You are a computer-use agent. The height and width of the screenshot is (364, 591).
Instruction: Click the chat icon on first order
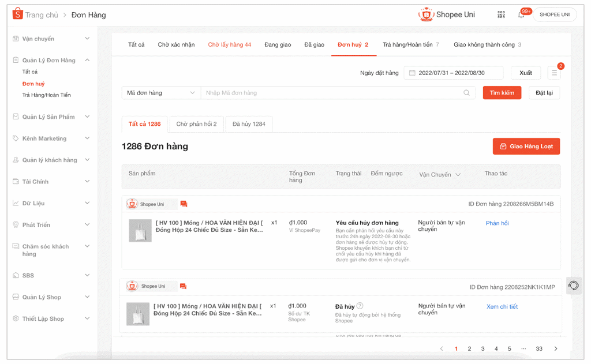point(184,204)
